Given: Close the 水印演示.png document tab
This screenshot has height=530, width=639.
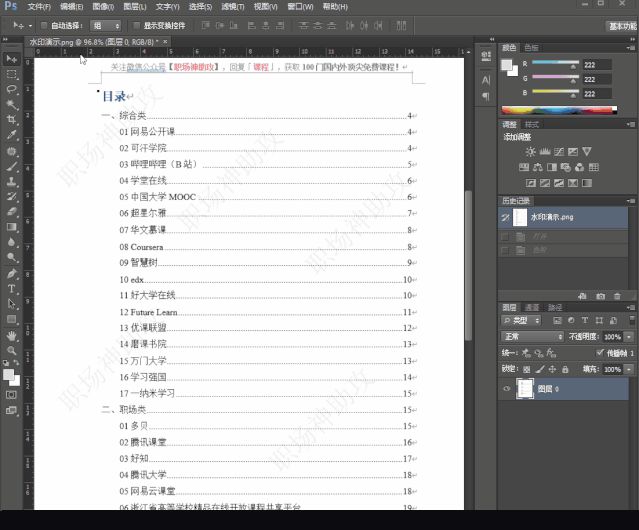Looking at the screenshot, I should pyautogui.click(x=165, y=42).
